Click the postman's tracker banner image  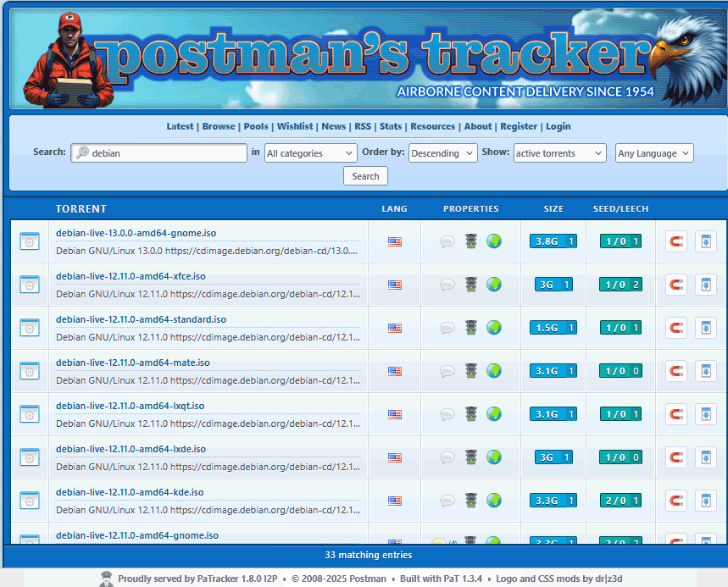point(369,58)
